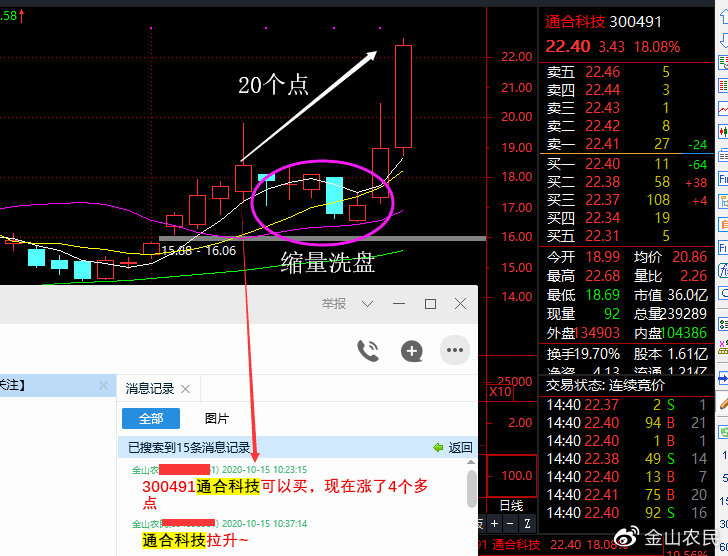Click the 今开 18.99 value
728x556 pixels.
pos(603,257)
